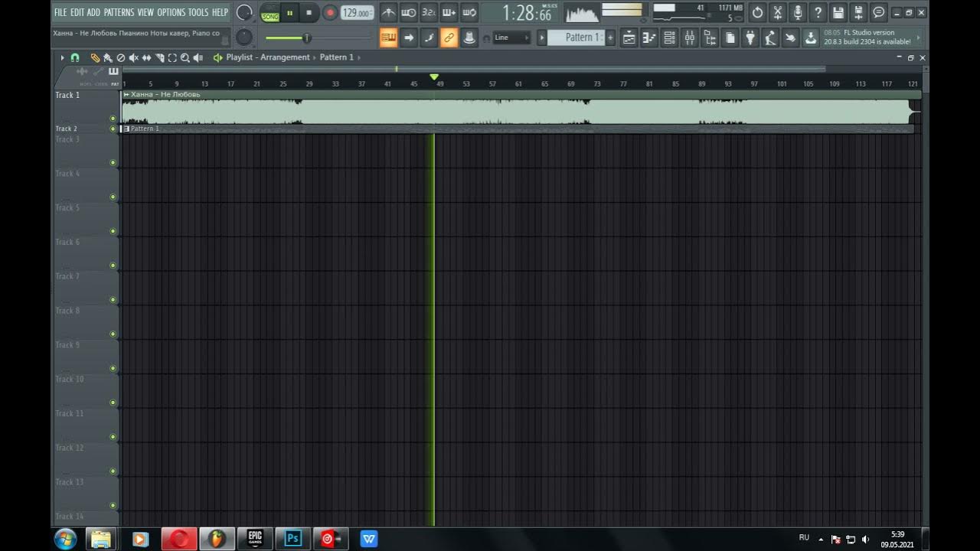
Task: Select the Delete tool in playlist
Action: click(120, 57)
